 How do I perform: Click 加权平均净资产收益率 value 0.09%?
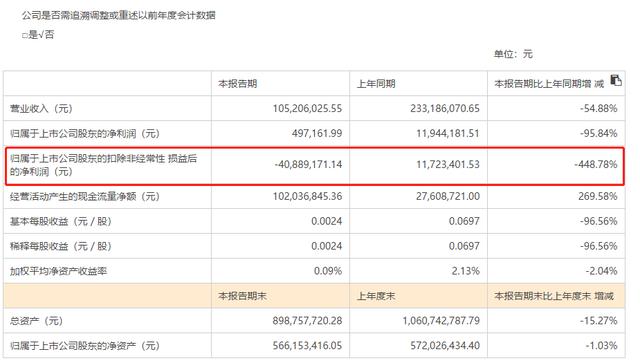coord(328,271)
